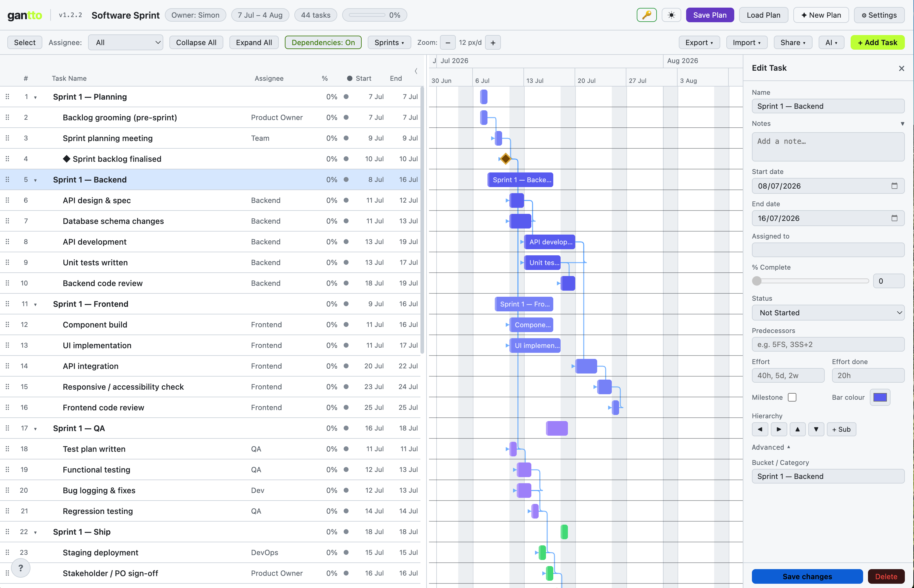This screenshot has width=914, height=588.
Task: Open the Export menu
Action: tap(699, 42)
